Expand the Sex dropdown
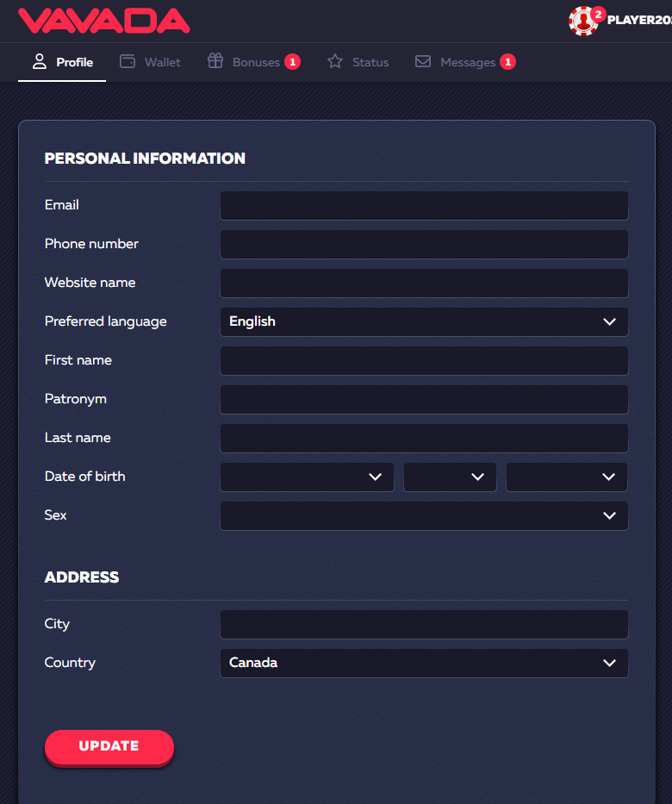 point(424,515)
